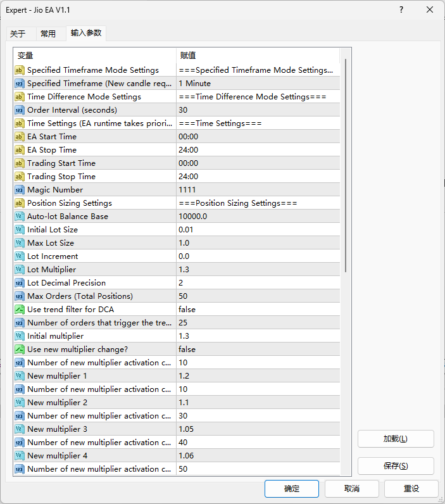Click the icon next to Order Interval (seconds)
This screenshot has height=504, width=445.
click(20, 110)
